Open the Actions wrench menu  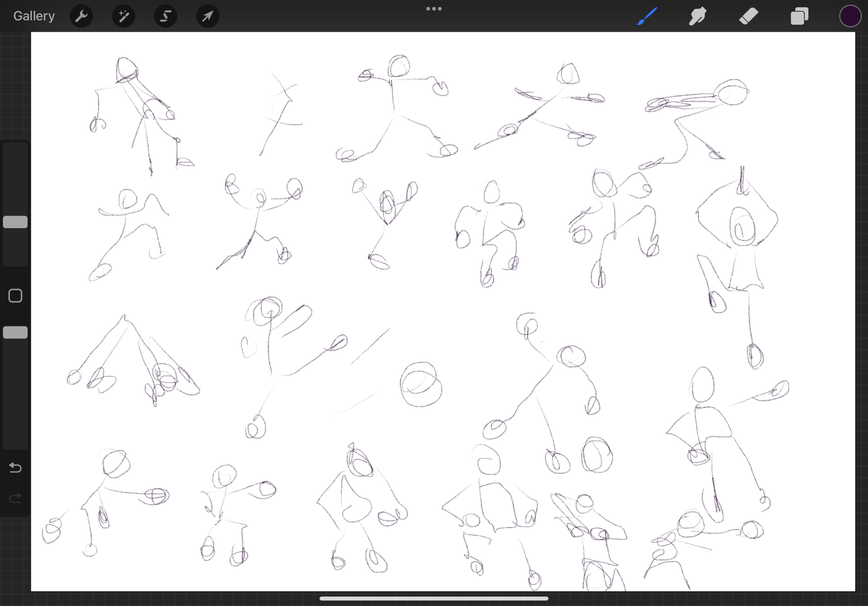(81, 16)
